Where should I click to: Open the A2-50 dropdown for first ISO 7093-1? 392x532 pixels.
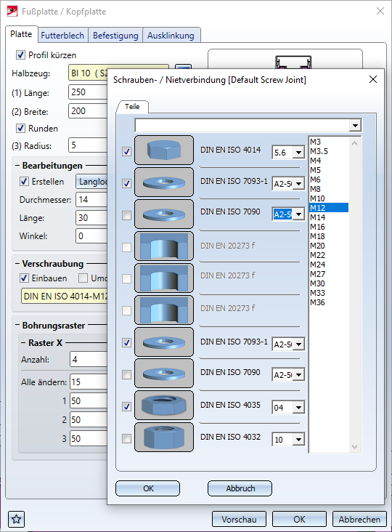click(x=298, y=184)
